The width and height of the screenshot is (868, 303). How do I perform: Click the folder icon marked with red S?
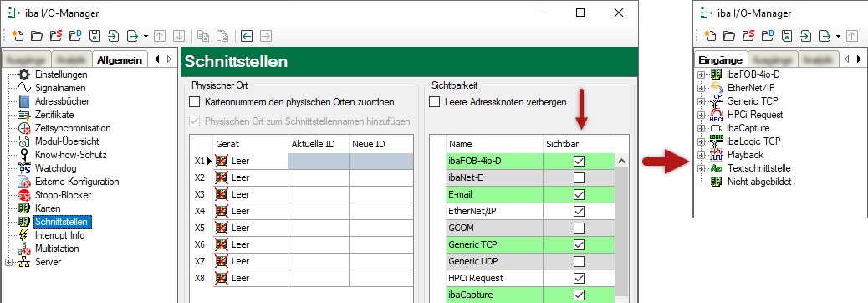[56, 36]
